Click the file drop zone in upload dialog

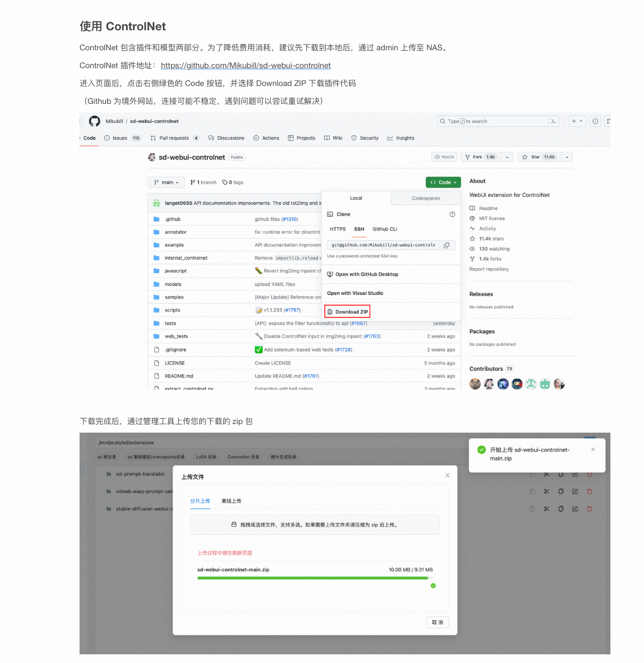point(315,525)
